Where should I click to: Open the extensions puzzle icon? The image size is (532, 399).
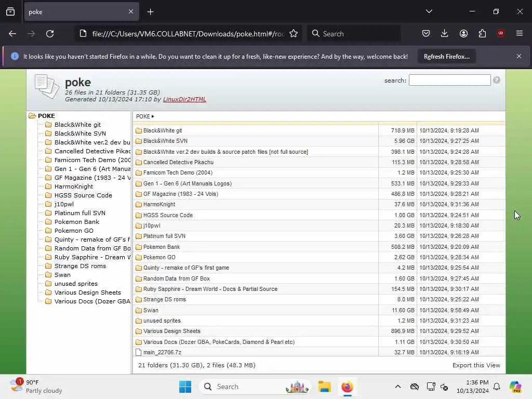point(482,34)
